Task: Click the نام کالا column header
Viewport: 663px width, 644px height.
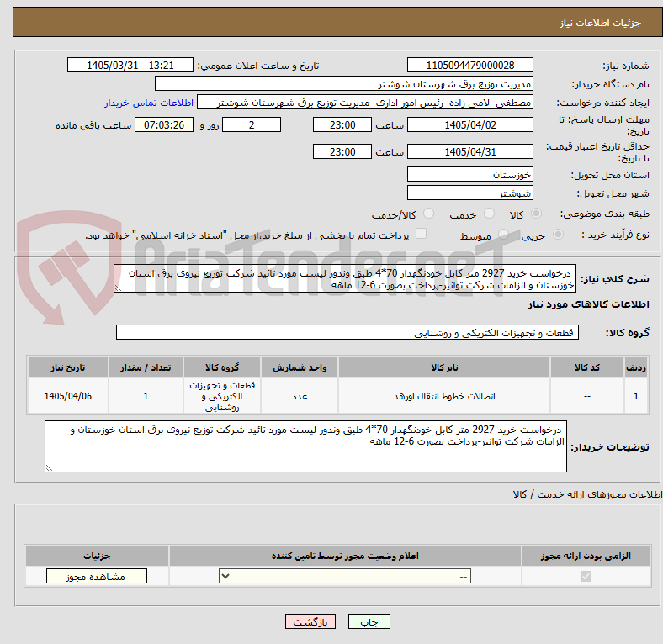Action: tap(444, 367)
